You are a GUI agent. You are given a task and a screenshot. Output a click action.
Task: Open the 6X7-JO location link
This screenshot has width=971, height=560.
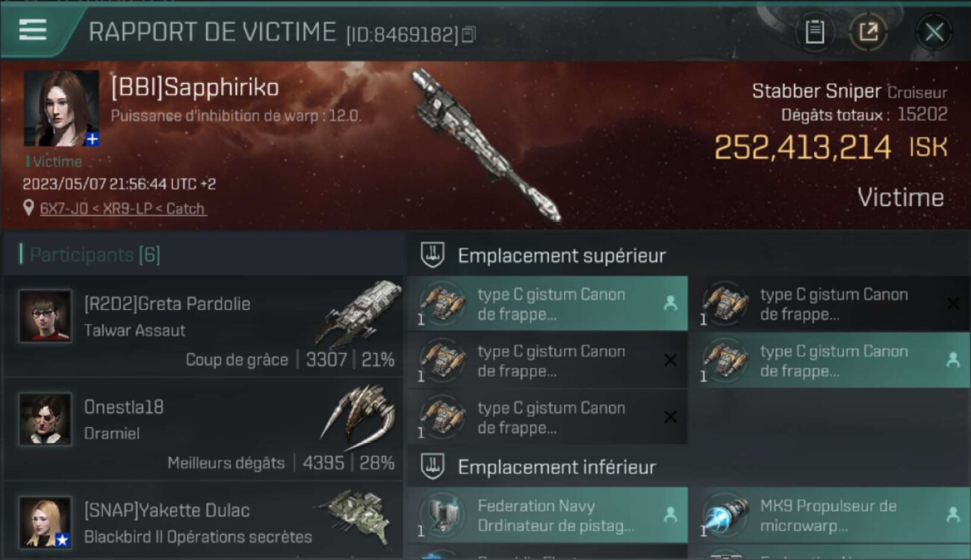pos(122,209)
